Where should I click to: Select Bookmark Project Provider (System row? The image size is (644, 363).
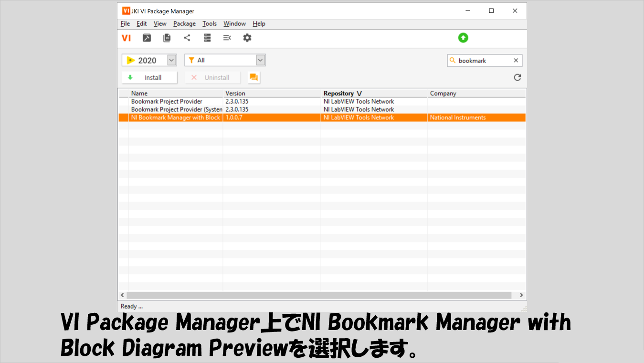coord(322,109)
